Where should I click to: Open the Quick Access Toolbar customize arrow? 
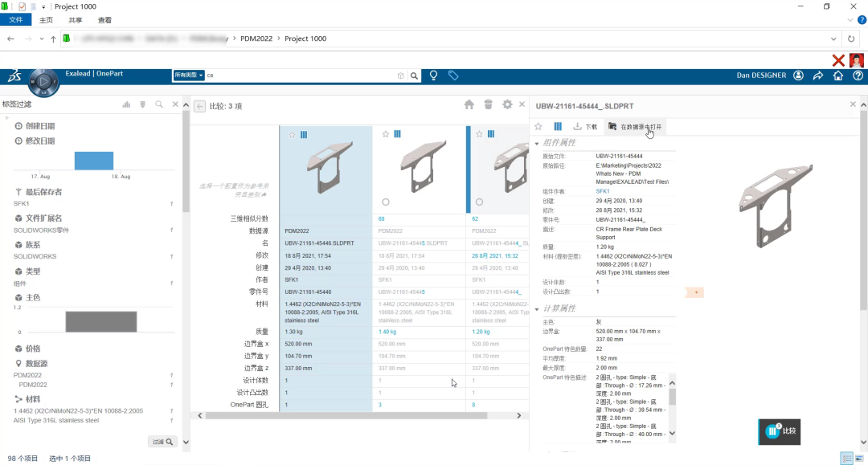pyautogui.click(x=43, y=6)
